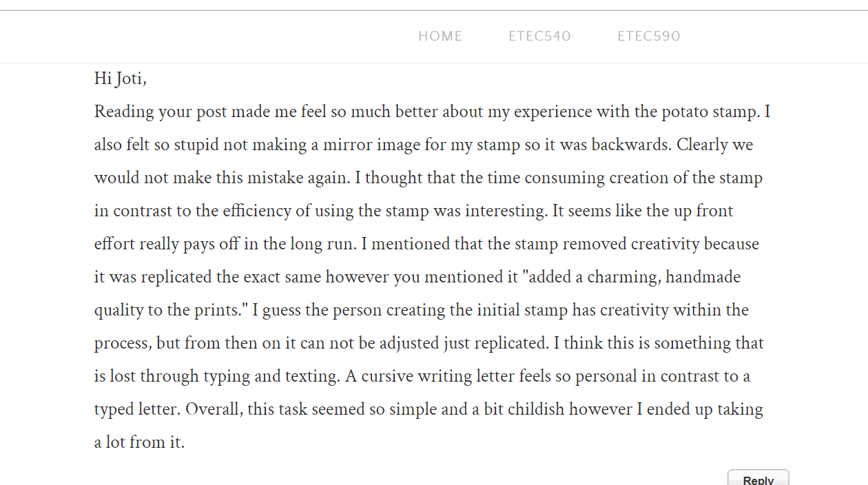Click the final line "a lot from it."
This screenshot has width=868, height=485.
[139, 442]
